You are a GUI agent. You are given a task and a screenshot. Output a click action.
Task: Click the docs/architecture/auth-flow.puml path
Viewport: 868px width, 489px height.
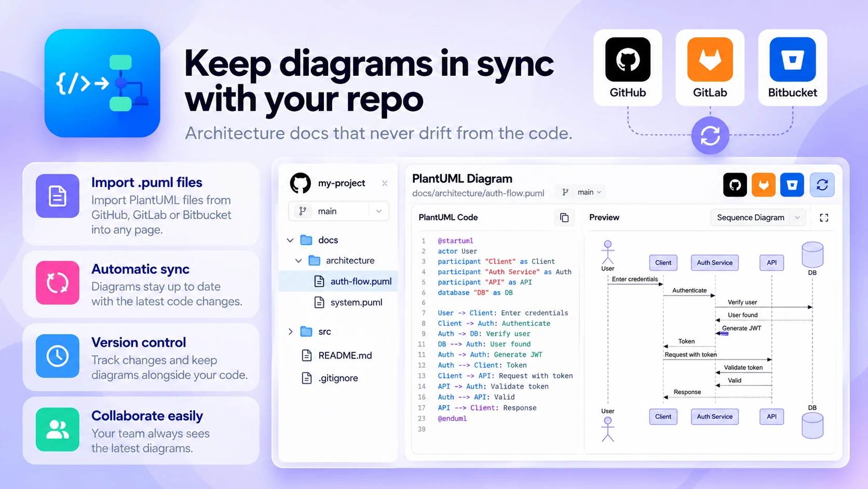click(478, 193)
